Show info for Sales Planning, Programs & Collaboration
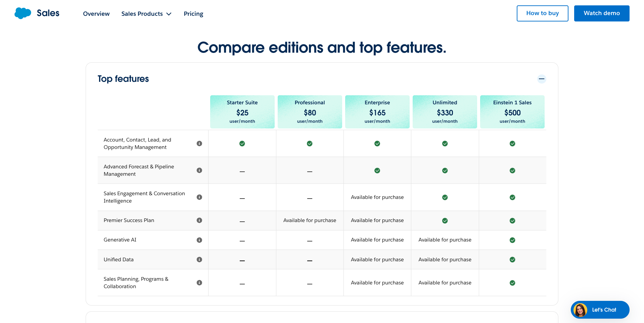 pyautogui.click(x=199, y=283)
